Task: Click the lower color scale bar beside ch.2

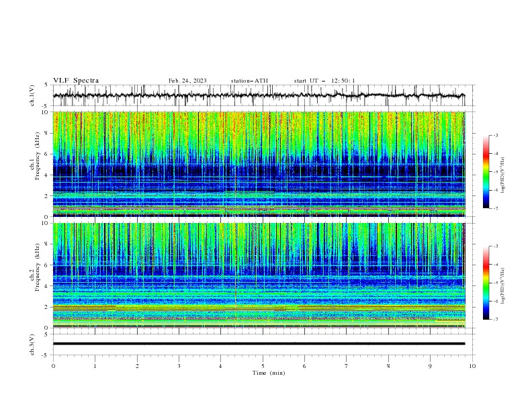Action: coord(486,283)
